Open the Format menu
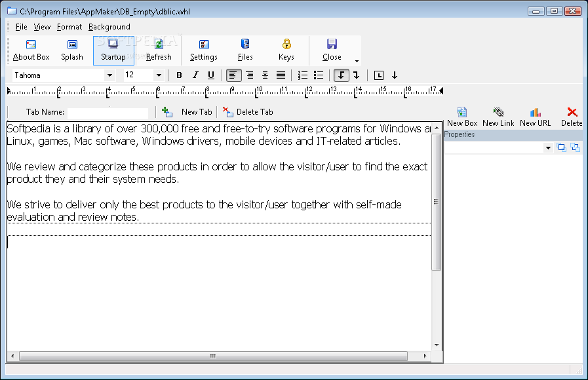The image size is (588, 380). (x=69, y=27)
